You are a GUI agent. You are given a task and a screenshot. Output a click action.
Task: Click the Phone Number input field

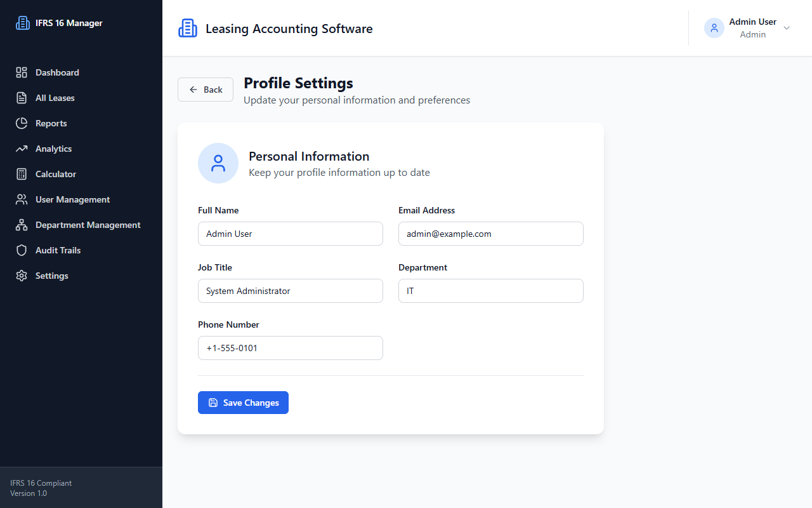tap(291, 348)
